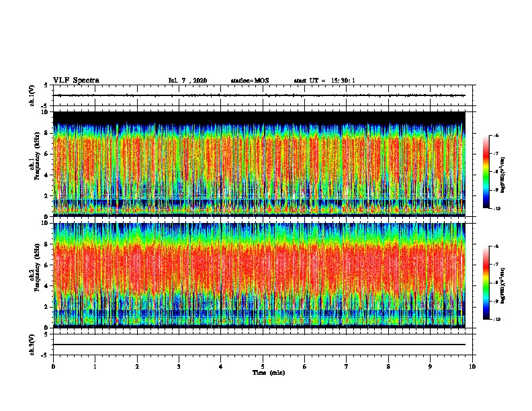Click the ch.3(V) axis tick "-5"
532x411 pixels.
point(45,355)
